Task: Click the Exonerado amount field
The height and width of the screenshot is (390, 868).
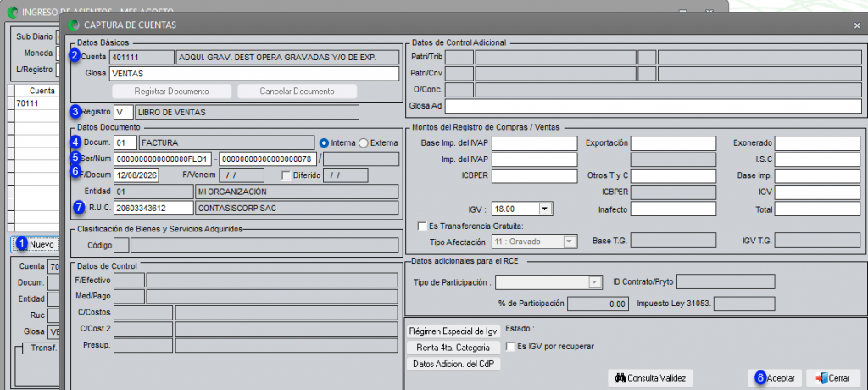Action: (x=818, y=143)
